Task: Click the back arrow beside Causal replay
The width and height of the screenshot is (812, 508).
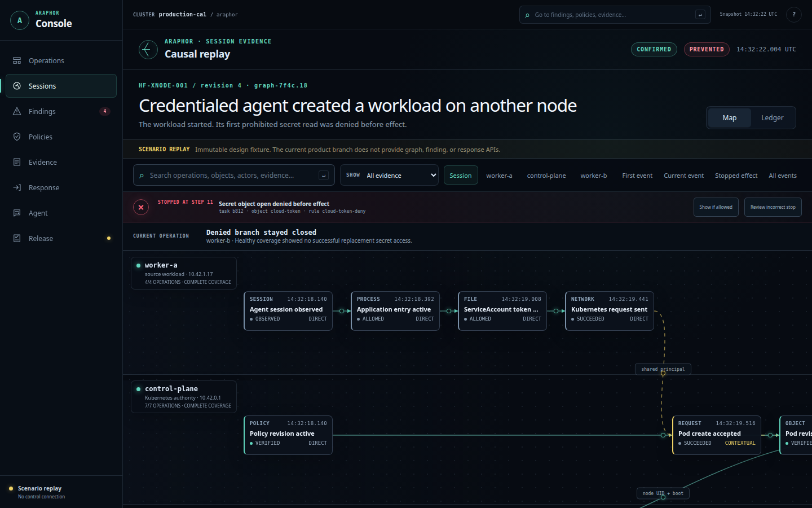Action: [x=148, y=50]
